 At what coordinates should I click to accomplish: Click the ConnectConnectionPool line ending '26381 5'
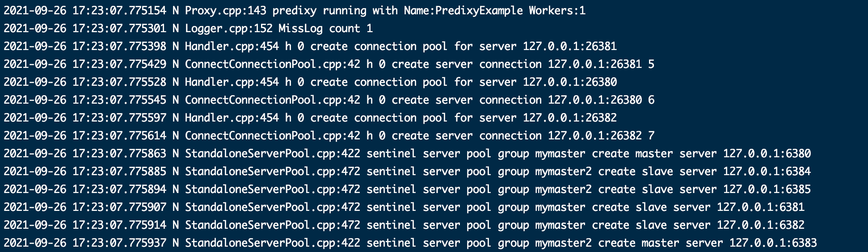[x=329, y=64]
